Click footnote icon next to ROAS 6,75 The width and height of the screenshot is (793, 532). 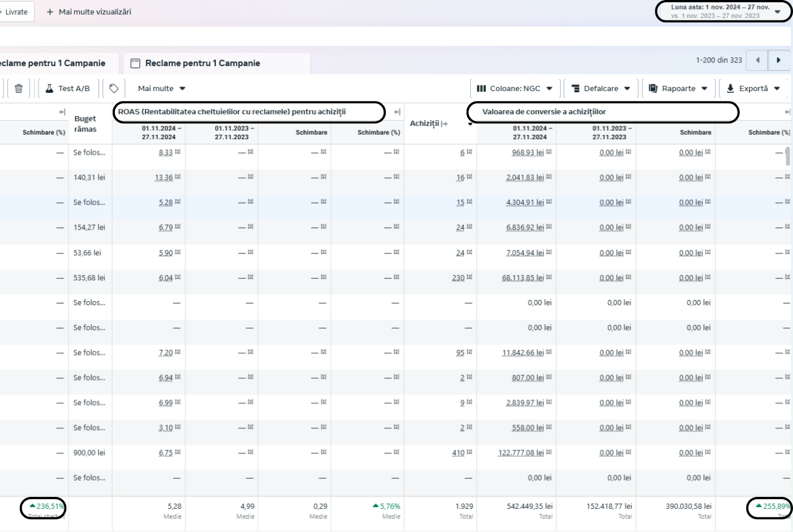[178, 452]
